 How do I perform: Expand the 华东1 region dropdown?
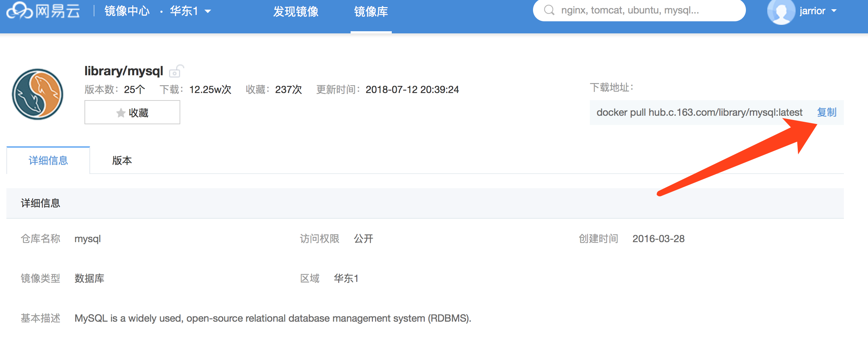[191, 11]
